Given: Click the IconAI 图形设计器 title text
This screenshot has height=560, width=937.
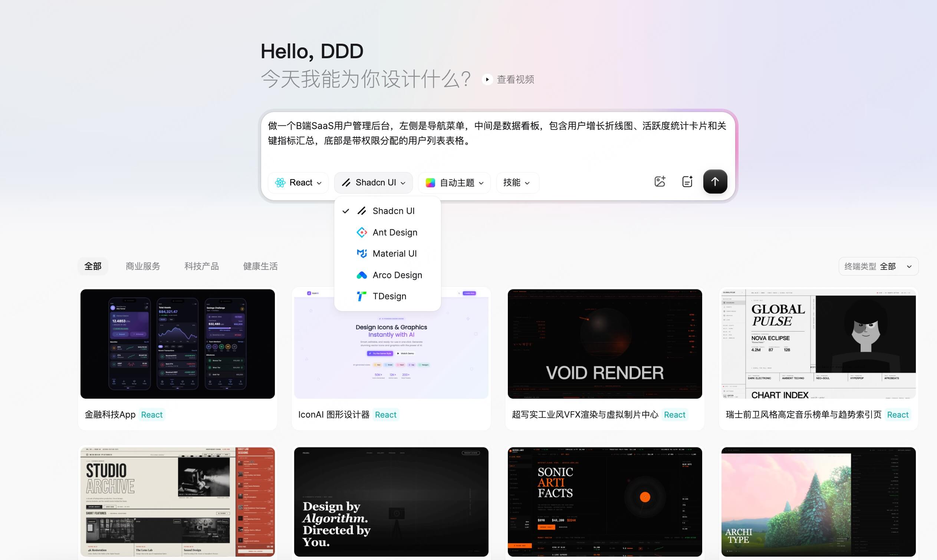Looking at the screenshot, I should 333,415.
